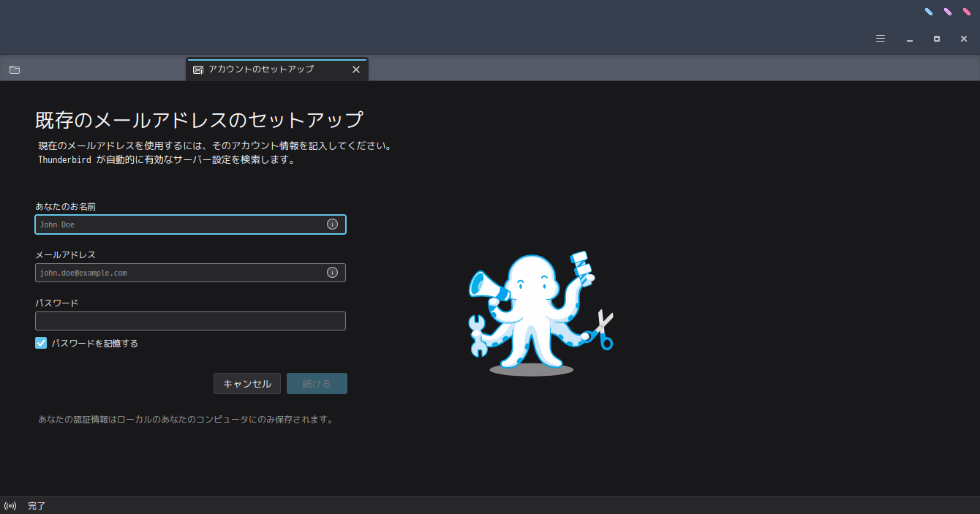Open the Thunderbird hamburger application menu
980x514 pixels.
(x=881, y=39)
